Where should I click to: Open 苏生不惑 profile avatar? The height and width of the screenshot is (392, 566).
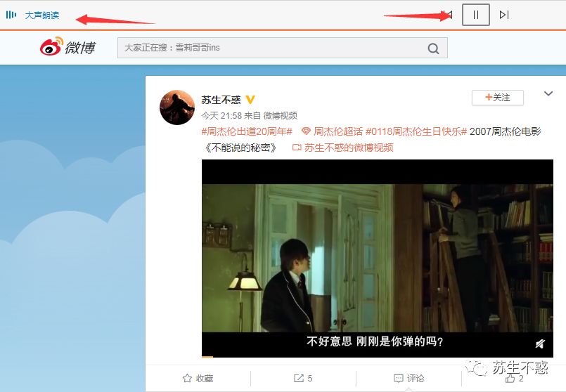[x=177, y=107]
